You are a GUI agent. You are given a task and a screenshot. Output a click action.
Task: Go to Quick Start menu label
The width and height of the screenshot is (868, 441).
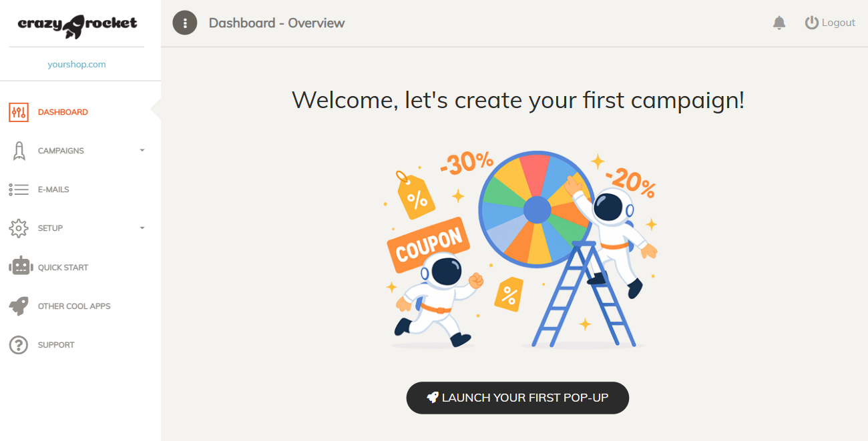(63, 268)
